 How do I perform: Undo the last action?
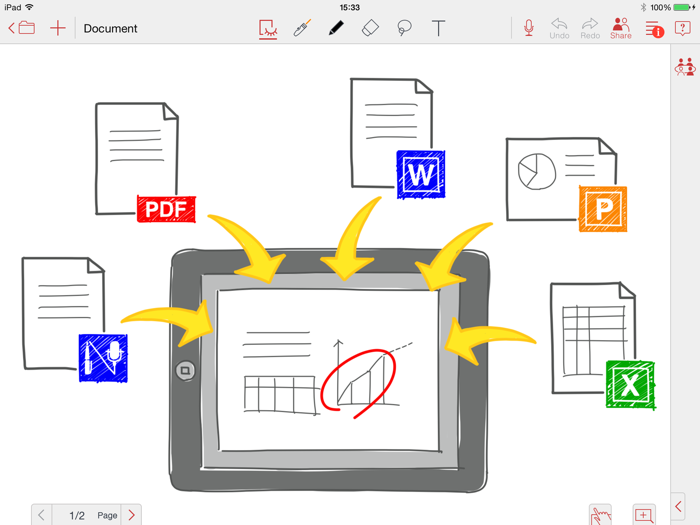[559, 29]
